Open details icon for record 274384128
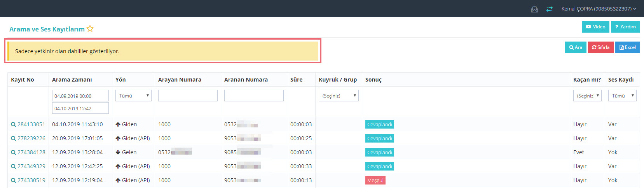This screenshot has height=188, width=644. (x=14, y=153)
